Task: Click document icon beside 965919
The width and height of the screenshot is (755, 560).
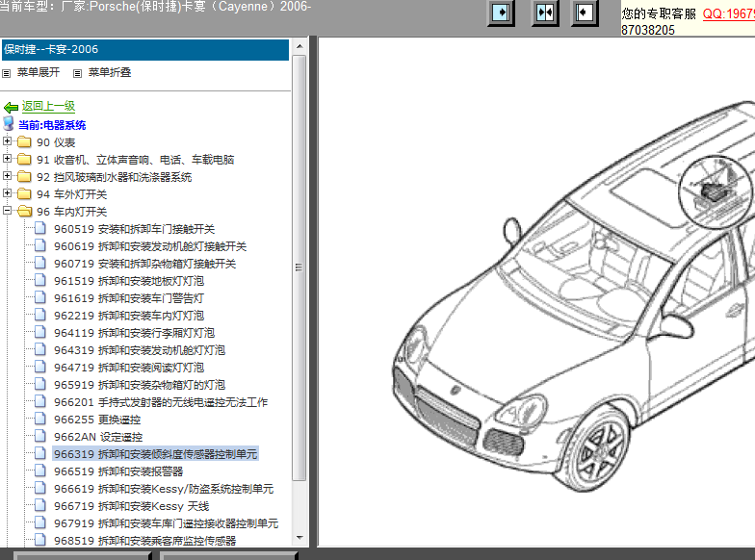Action: click(40, 384)
